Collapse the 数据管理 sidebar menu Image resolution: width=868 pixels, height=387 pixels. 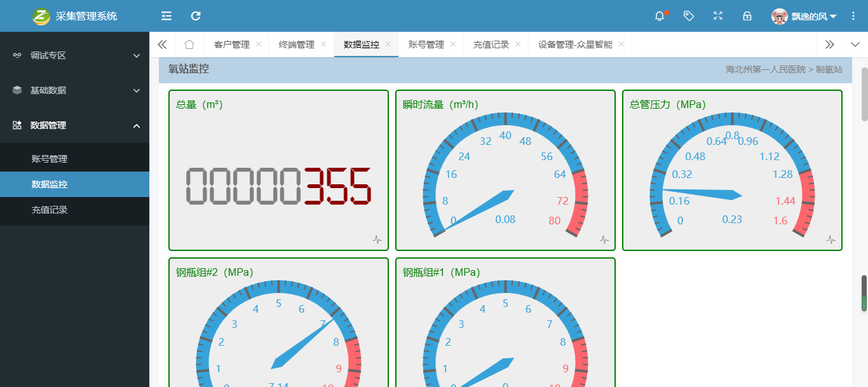pyautogui.click(x=74, y=125)
